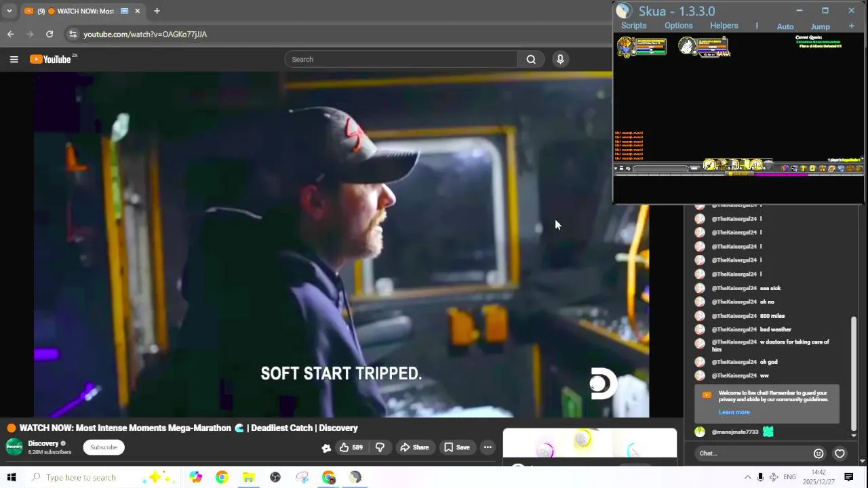Click the 'oh no' chat message

(x=767, y=302)
